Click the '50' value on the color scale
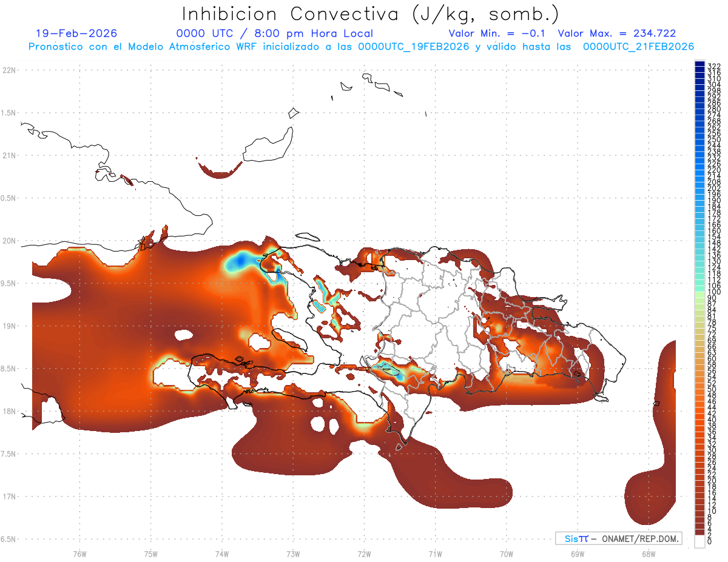This screenshot has height=562, width=728. pyautogui.click(x=712, y=389)
